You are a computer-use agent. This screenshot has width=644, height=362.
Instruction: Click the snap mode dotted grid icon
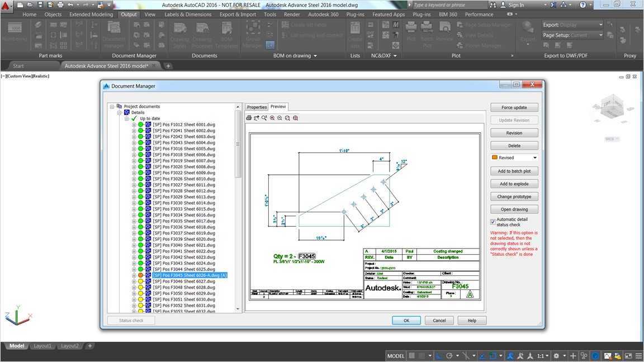(x=422, y=356)
